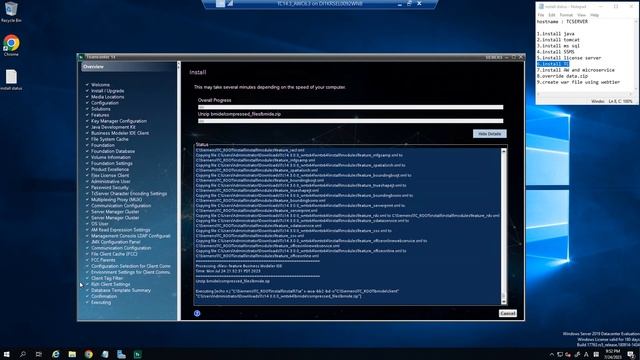
Task: Cancel the Teamcenter installation
Action: click(x=507, y=313)
